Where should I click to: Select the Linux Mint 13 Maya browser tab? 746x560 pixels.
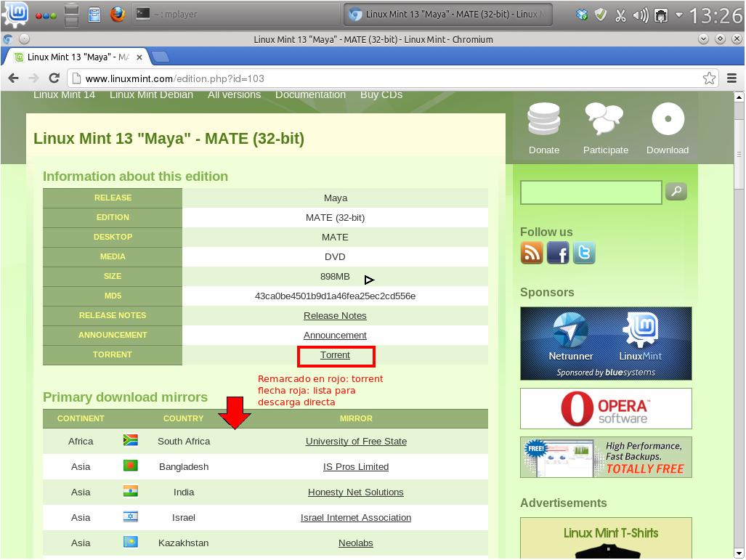click(x=78, y=57)
